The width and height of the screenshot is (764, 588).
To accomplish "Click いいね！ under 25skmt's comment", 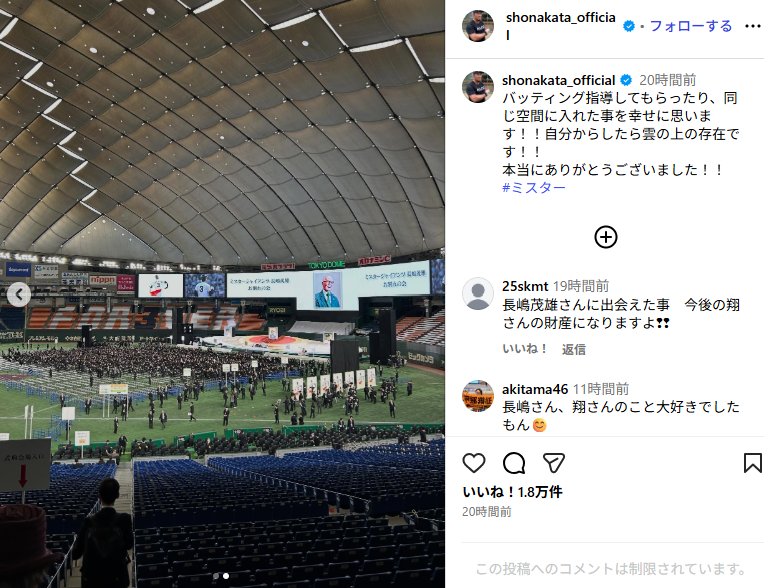I will pyautogui.click(x=524, y=349).
